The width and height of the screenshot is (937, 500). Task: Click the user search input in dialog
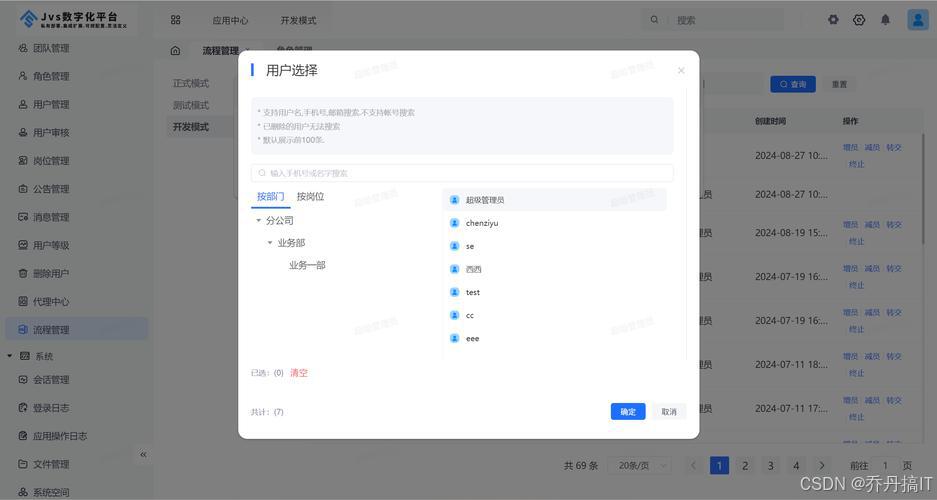click(462, 173)
